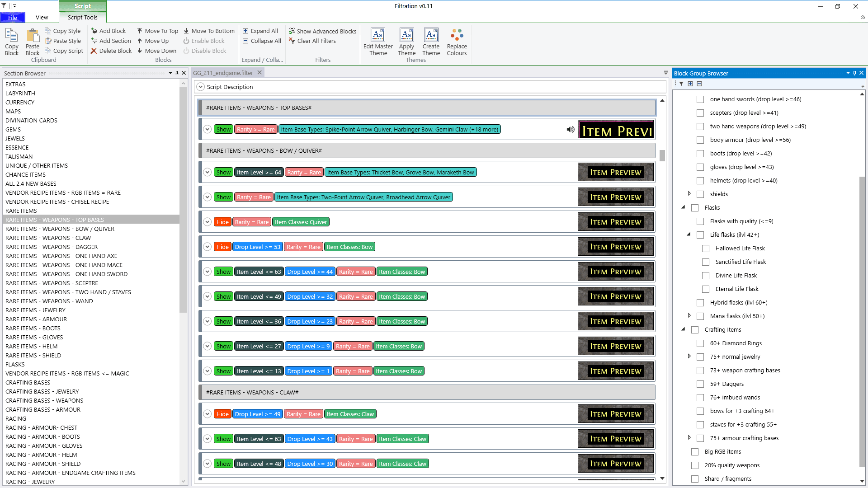Expand all blocks

coord(260,31)
